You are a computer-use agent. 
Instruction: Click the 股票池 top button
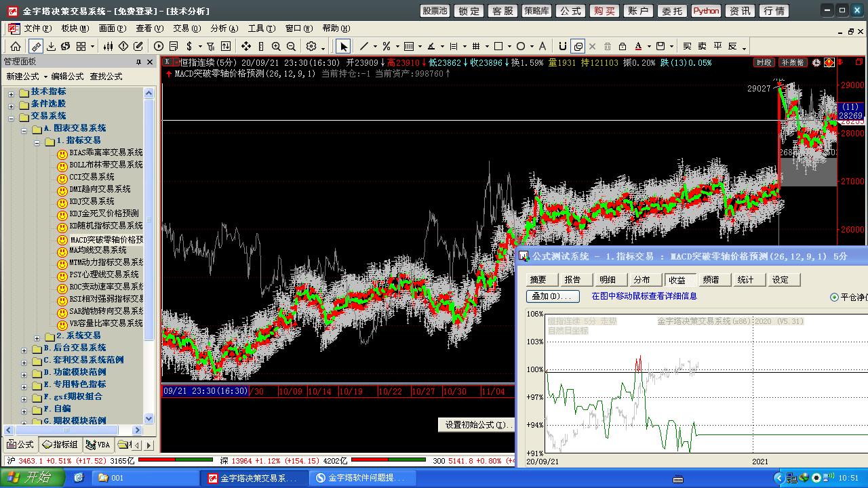435,11
